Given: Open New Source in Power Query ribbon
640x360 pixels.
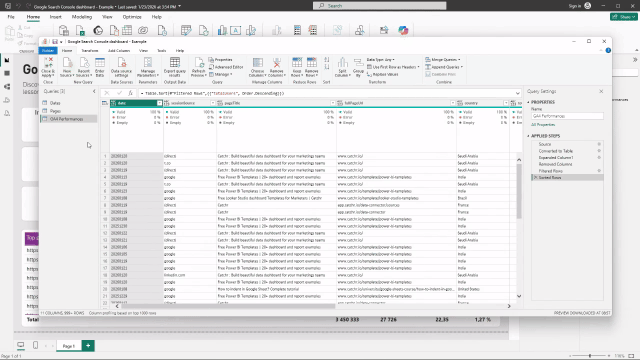Looking at the screenshot, I should (x=67, y=67).
